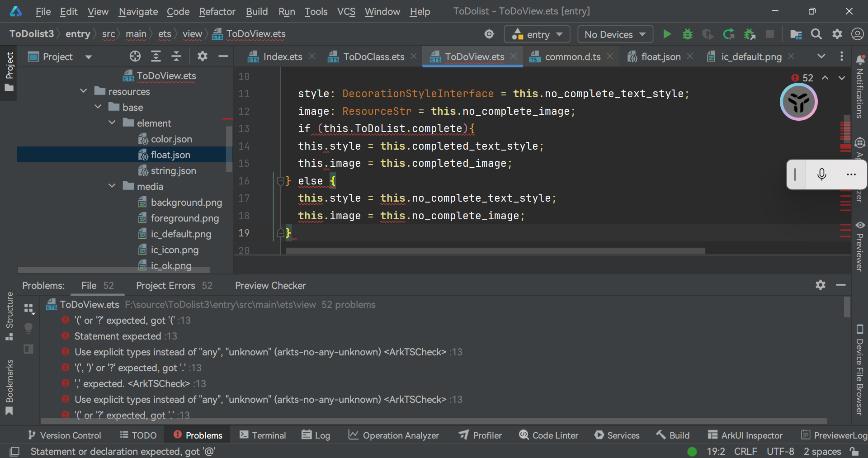The height and width of the screenshot is (458, 868).
Task: Click the CRLF line separator in status bar
Action: pyautogui.click(x=745, y=451)
